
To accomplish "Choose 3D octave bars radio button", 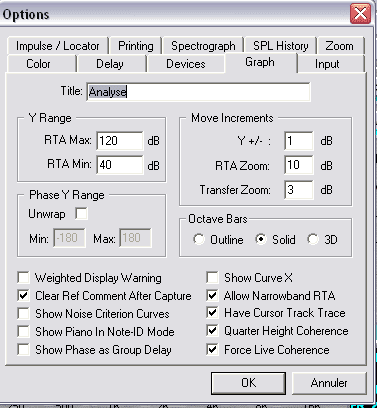I will (313, 239).
